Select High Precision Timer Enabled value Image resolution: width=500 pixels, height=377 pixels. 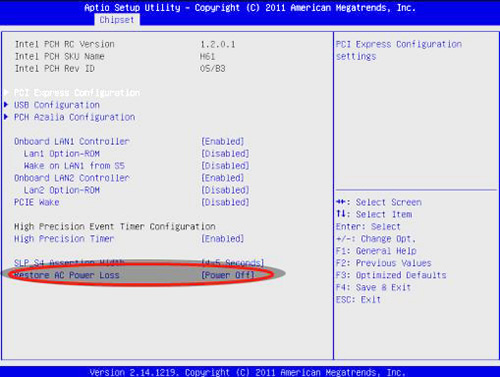click(x=223, y=239)
